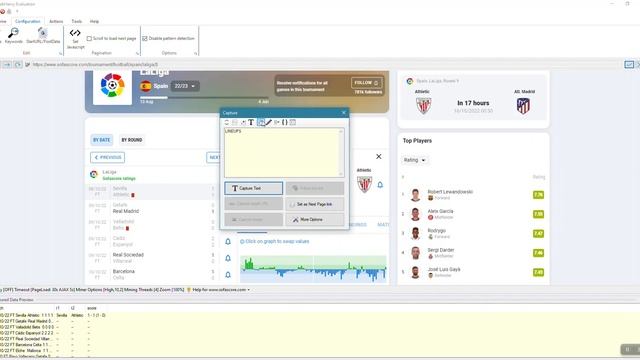Open Help for www.sofascore.com dropdown

pyautogui.click(x=221, y=289)
